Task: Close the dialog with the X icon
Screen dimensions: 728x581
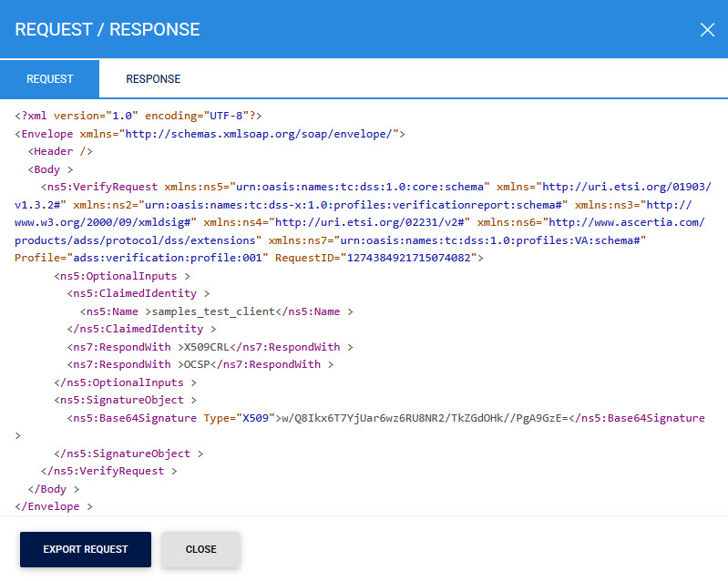Action: click(707, 29)
